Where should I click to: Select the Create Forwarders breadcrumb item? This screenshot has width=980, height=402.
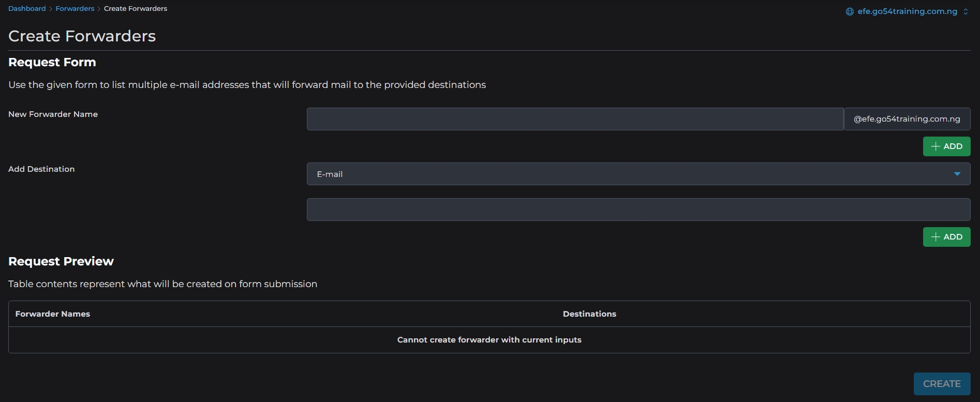point(135,9)
